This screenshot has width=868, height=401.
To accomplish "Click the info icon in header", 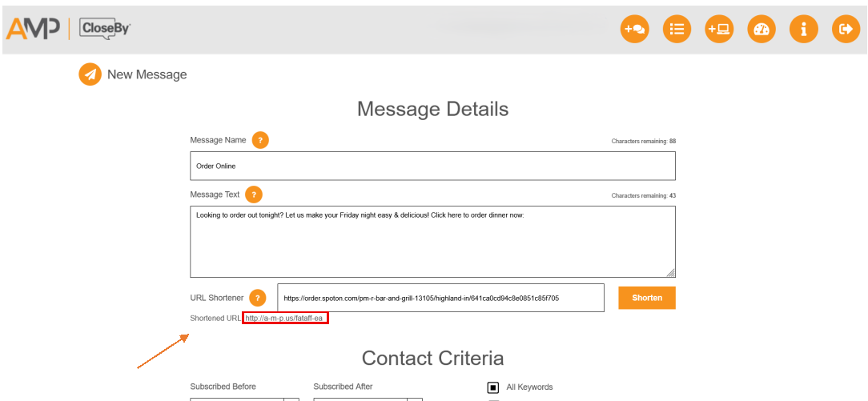I will (803, 30).
